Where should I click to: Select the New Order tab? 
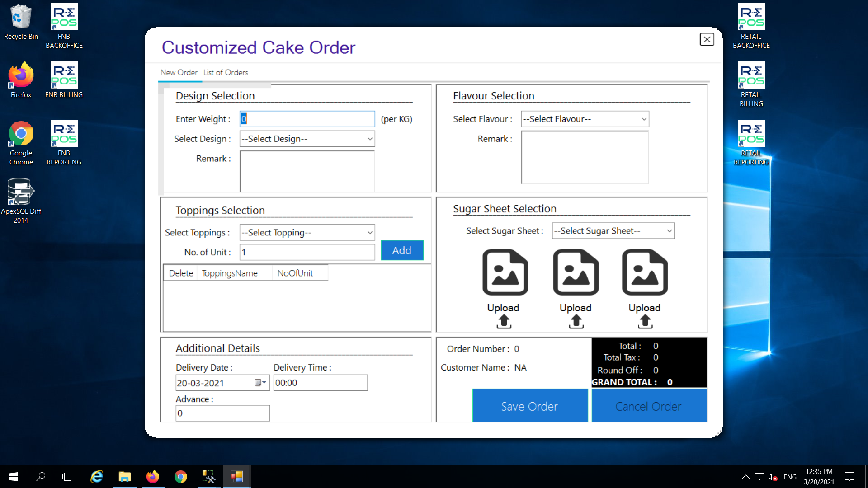pyautogui.click(x=179, y=72)
